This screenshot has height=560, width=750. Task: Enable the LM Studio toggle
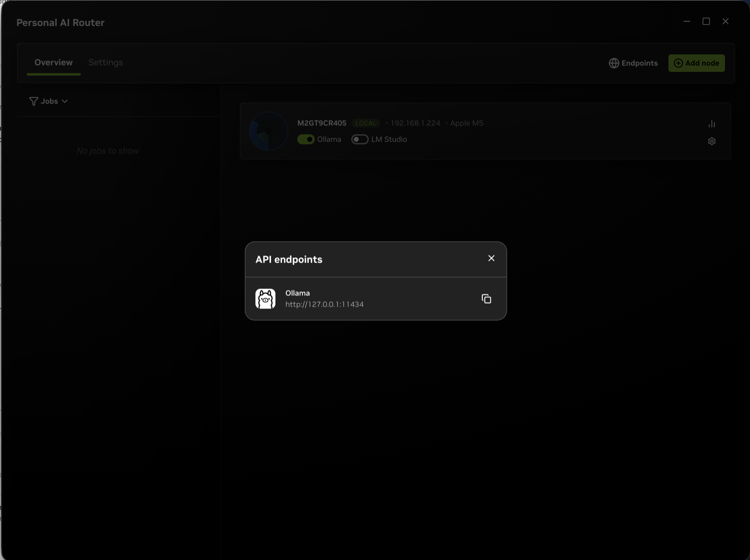(360, 139)
